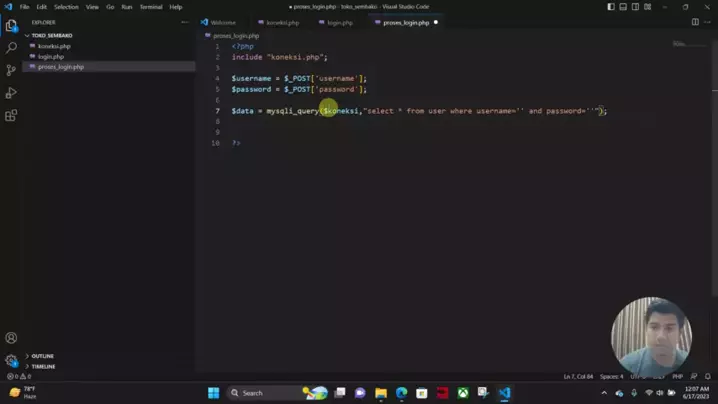Toggle the bottom Panel visibility
This screenshot has height=404, width=718.
click(x=623, y=7)
